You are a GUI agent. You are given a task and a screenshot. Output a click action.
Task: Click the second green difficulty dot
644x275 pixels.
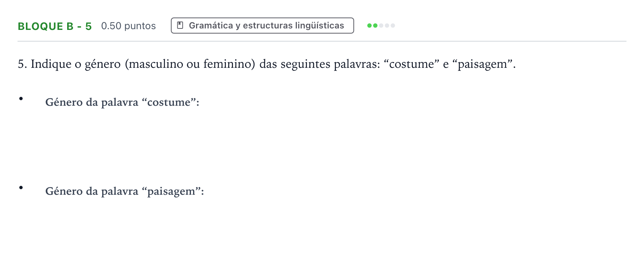[375, 26]
